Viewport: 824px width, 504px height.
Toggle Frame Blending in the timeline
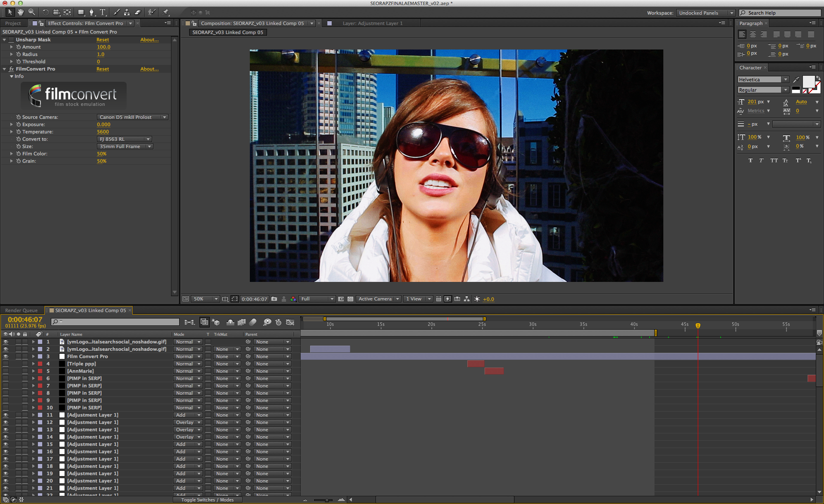pyautogui.click(x=242, y=322)
